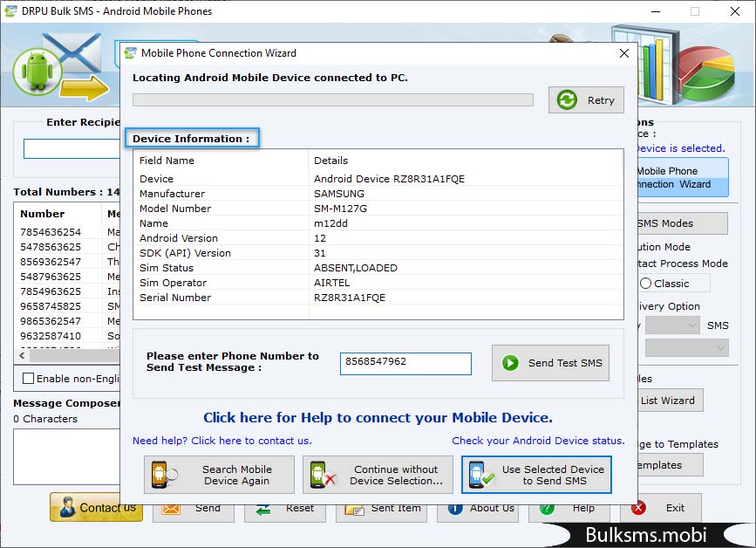Image resolution: width=756 pixels, height=548 pixels.
Task: Select the SDK (API) Version 31 value
Action: (x=320, y=253)
